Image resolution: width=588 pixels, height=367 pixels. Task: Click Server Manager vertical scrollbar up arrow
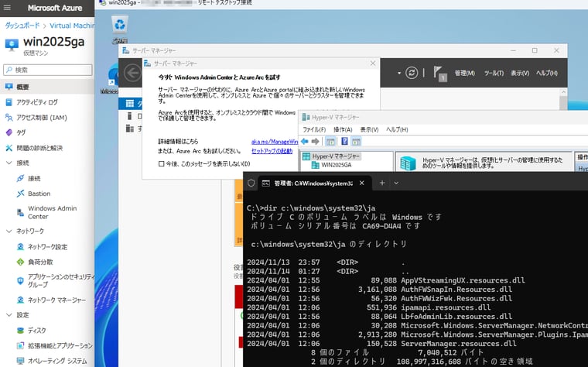click(x=563, y=92)
